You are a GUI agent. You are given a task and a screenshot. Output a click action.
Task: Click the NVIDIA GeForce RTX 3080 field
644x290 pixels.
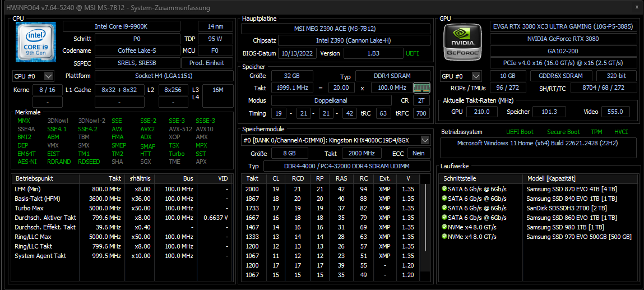[x=564, y=39]
